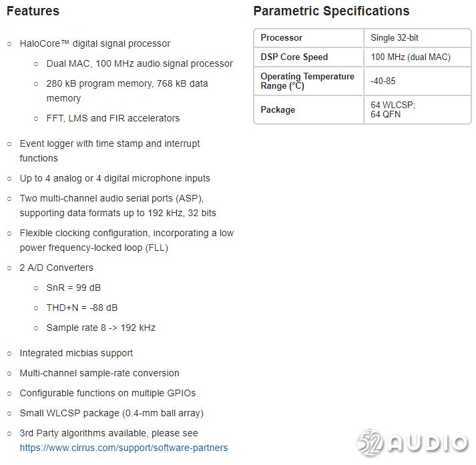Select the Operating Temperature Range label
The height and width of the screenshot is (465, 476).
pyautogui.click(x=307, y=81)
